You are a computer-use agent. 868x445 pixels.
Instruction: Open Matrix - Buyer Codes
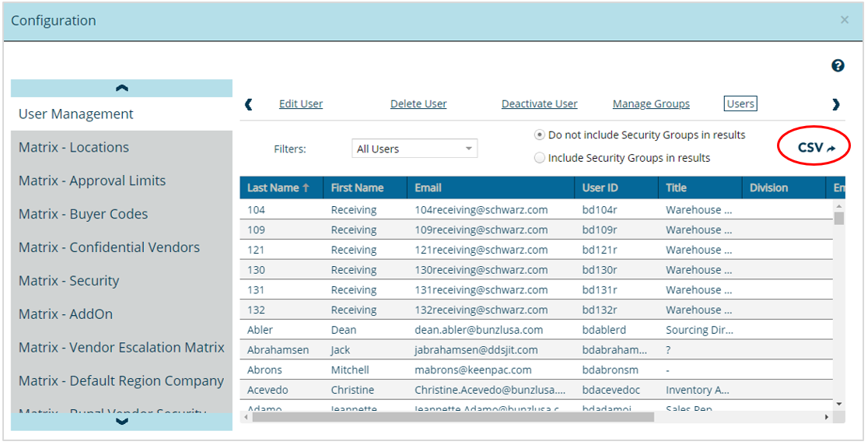click(122, 214)
